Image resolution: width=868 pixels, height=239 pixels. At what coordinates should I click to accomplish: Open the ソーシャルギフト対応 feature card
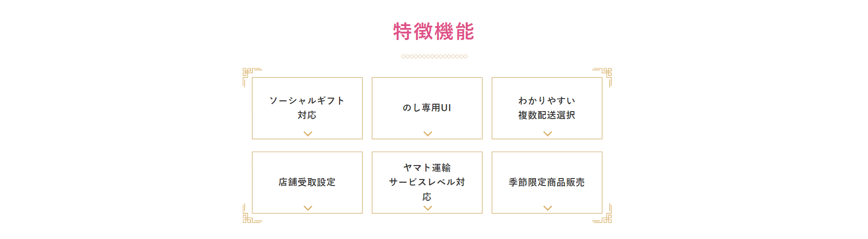(307, 108)
